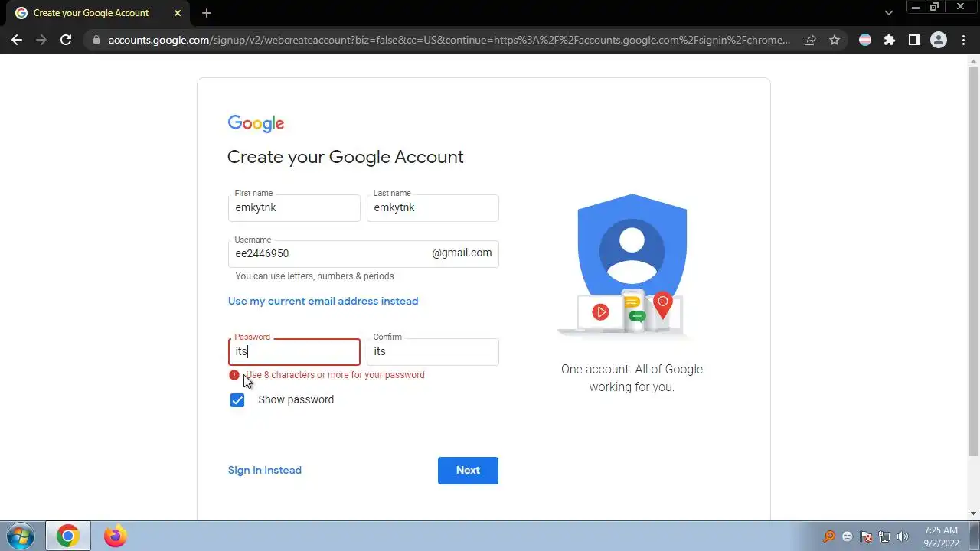Focus the Last name field
Viewport: 980px width, 551px height.
pos(433,207)
